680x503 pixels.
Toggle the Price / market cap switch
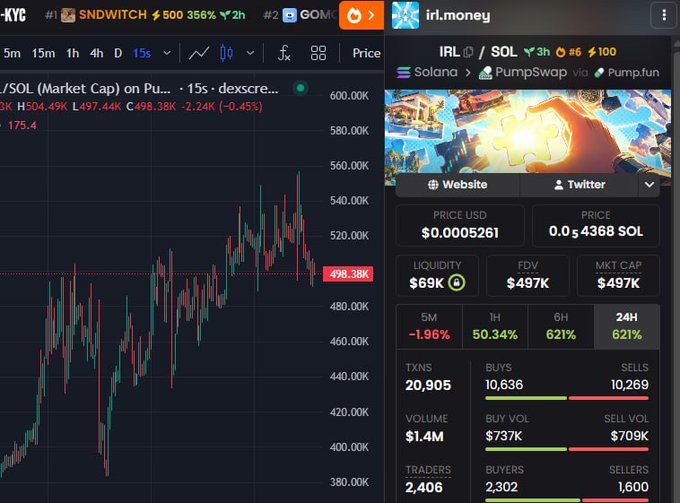pos(366,53)
